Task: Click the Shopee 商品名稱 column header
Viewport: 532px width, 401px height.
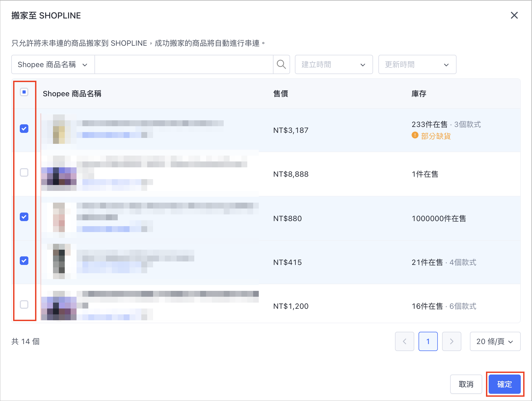Action: [72, 94]
